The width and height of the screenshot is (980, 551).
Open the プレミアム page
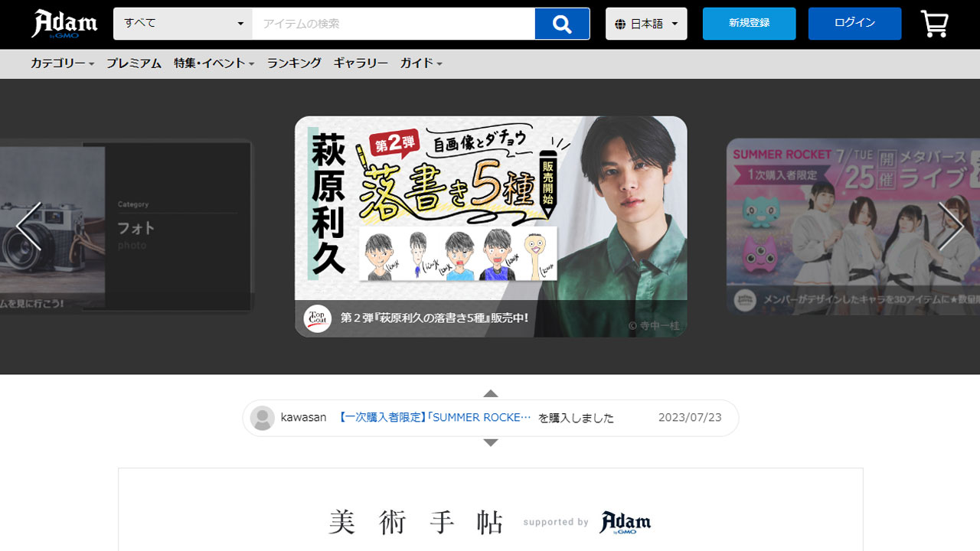[x=134, y=64]
